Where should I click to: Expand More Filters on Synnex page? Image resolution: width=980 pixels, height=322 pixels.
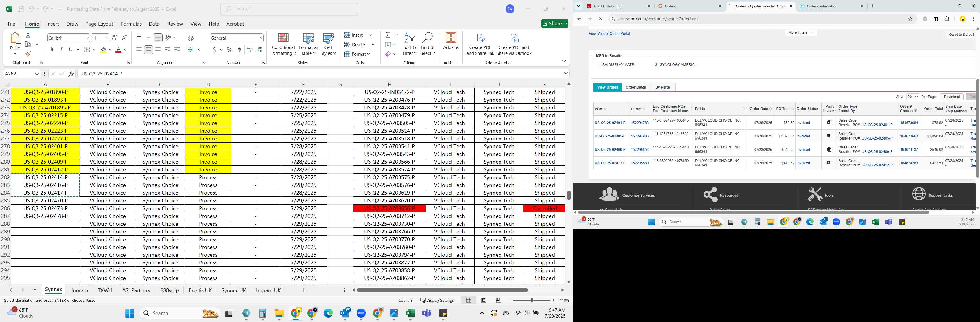(800, 33)
